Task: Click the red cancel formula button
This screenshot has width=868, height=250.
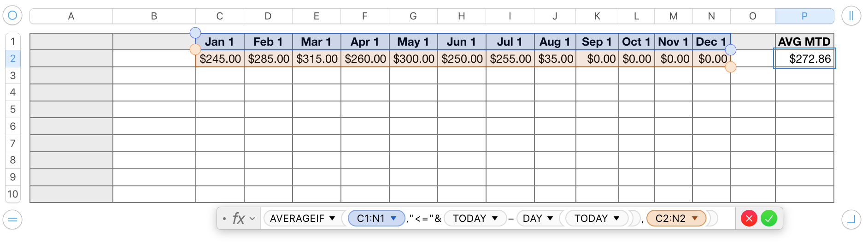Action: tap(749, 218)
